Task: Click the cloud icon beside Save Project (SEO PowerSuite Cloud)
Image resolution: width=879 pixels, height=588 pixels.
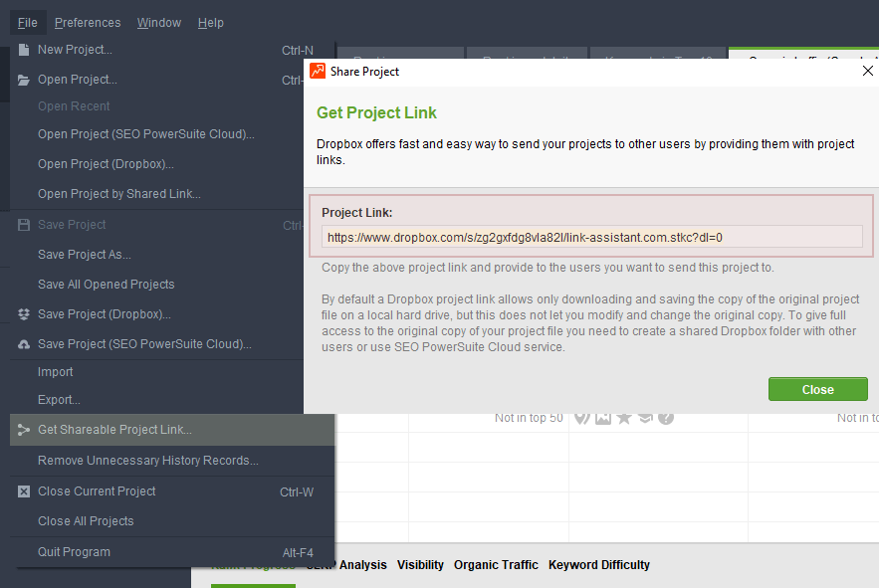Action: [24, 344]
